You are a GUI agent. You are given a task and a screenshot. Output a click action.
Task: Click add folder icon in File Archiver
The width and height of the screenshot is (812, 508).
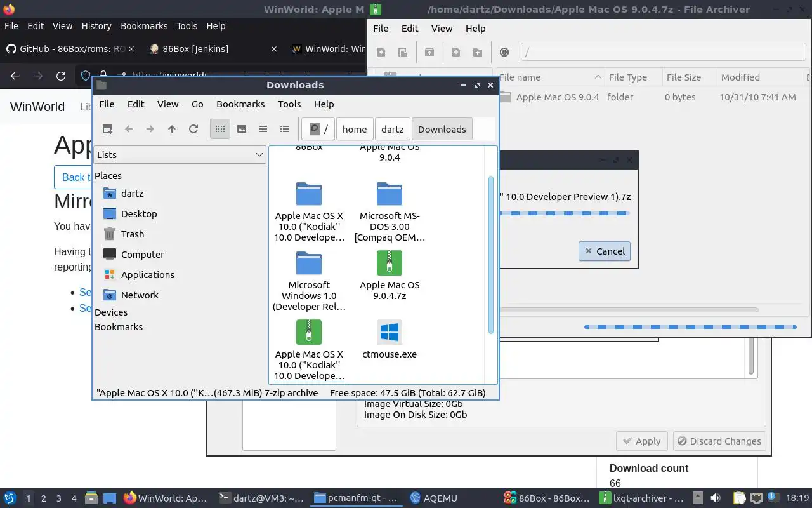[478, 52]
